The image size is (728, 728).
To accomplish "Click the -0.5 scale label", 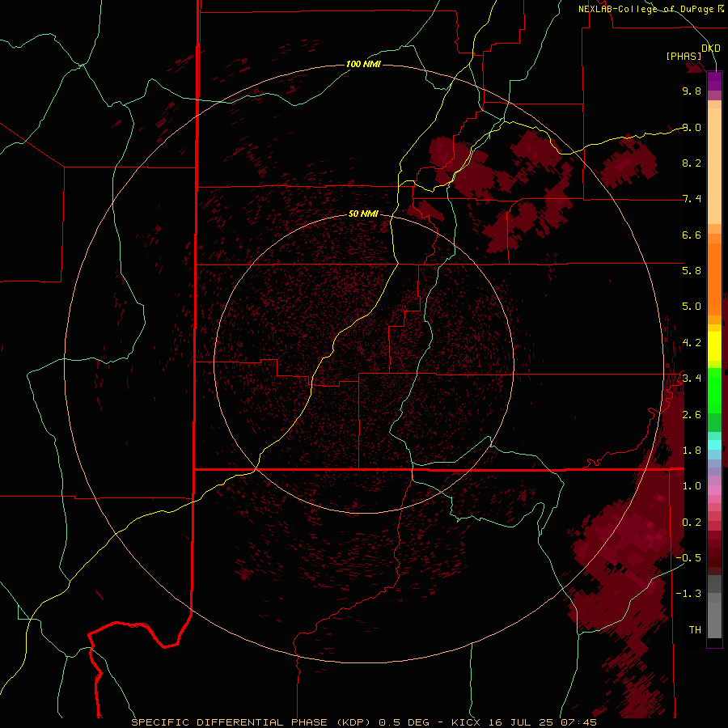I will 688,558.
